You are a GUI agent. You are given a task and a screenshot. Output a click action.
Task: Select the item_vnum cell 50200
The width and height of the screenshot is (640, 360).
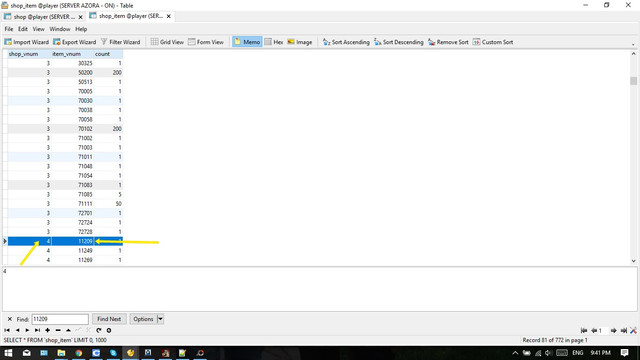coord(72,73)
